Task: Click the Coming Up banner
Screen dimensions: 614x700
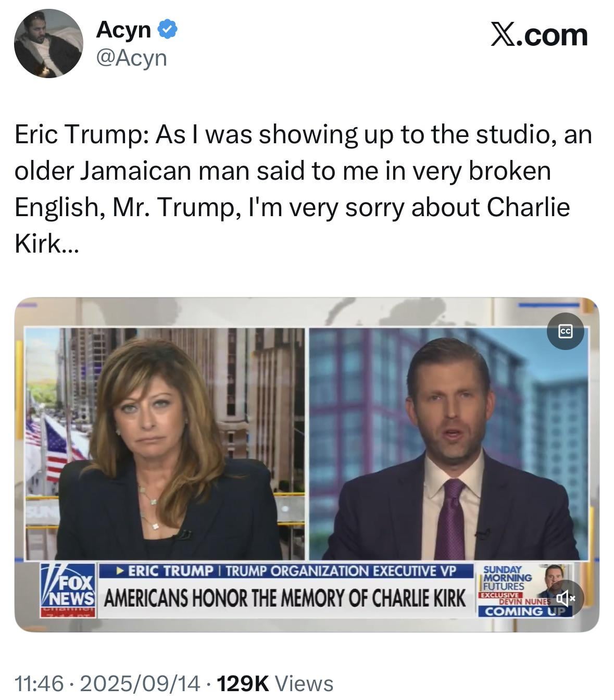Action: 524,611
